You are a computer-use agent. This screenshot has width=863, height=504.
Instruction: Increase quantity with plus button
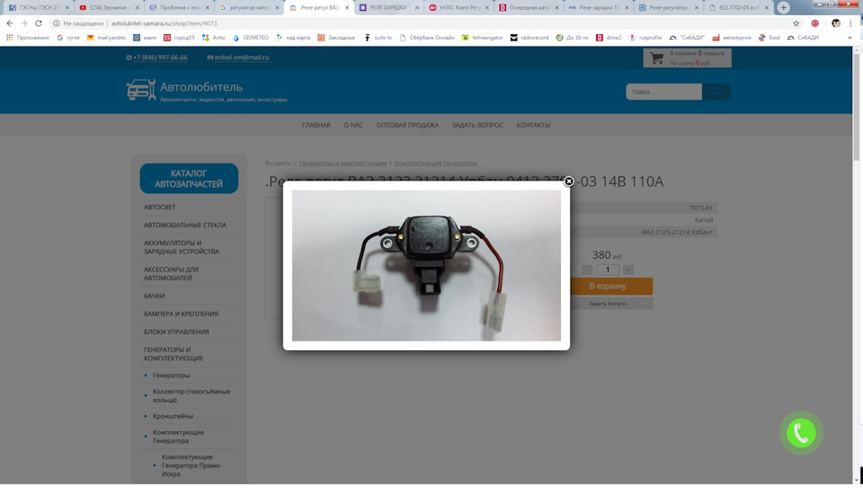click(628, 270)
